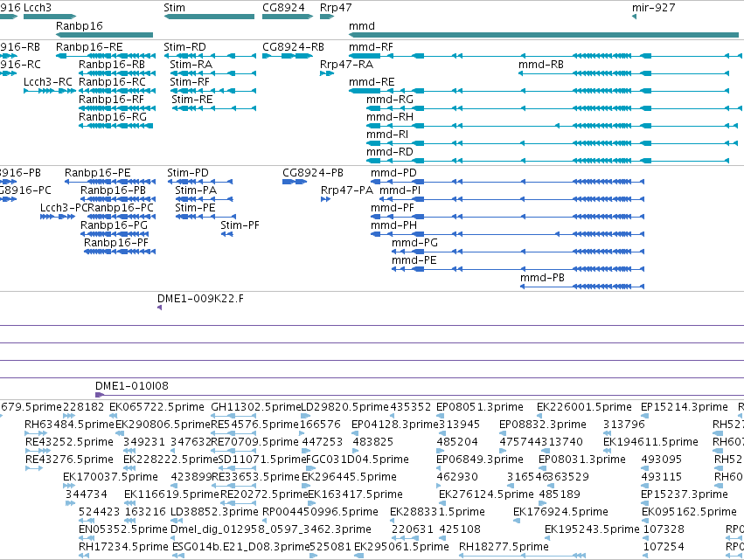Select EST EP15237.3prime
744x560 pixels.
click(685, 494)
